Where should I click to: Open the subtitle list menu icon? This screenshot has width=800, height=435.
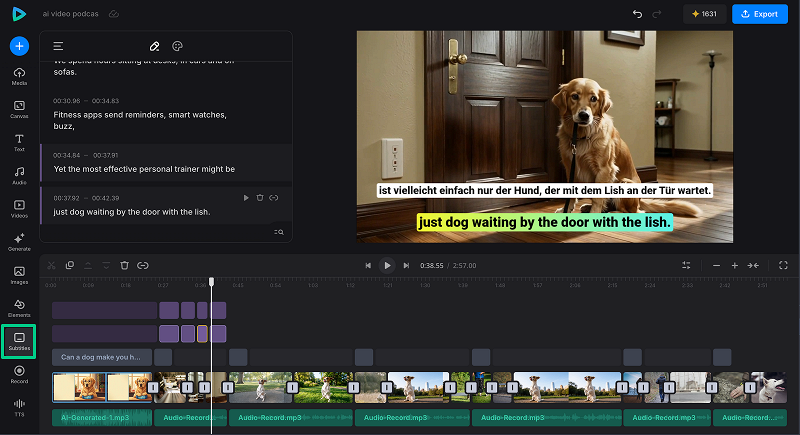tap(58, 46)
